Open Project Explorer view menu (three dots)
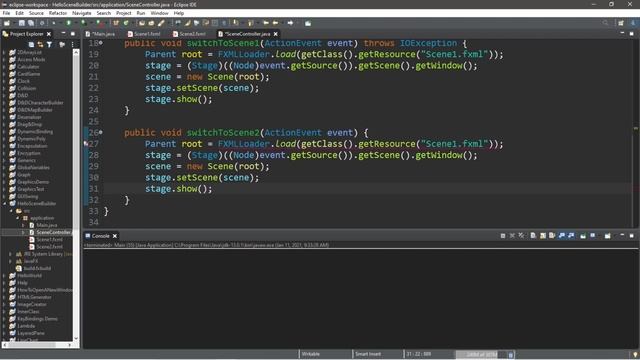The width and height of the screenshot is (640, 360). 73,44
